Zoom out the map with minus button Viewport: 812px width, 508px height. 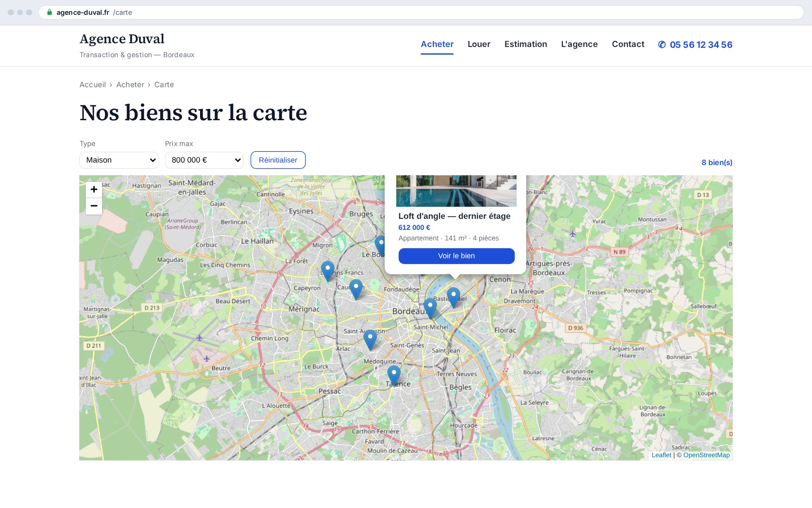pos(94,206)
